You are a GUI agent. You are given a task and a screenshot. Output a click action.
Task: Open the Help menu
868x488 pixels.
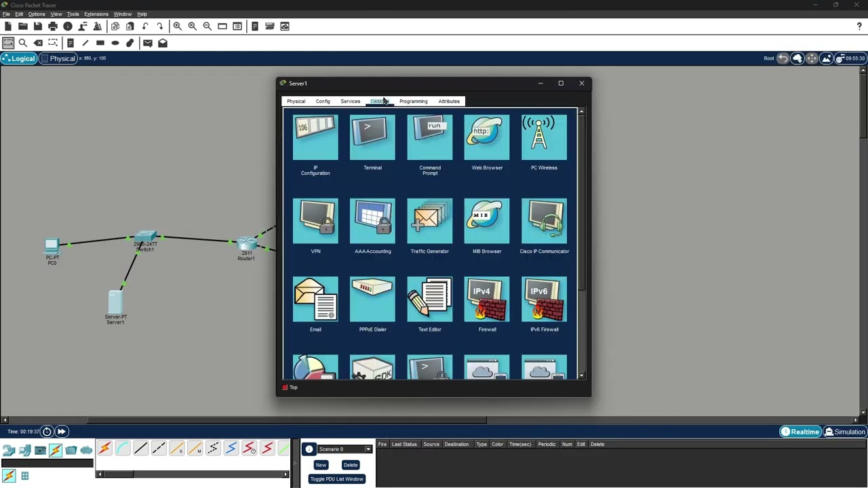142,14
